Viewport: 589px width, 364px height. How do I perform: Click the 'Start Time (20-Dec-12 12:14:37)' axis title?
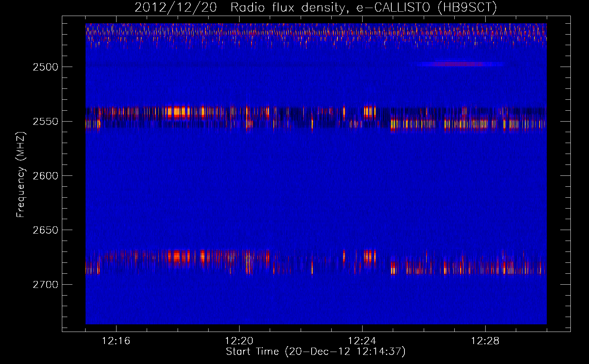click(316, 352)
